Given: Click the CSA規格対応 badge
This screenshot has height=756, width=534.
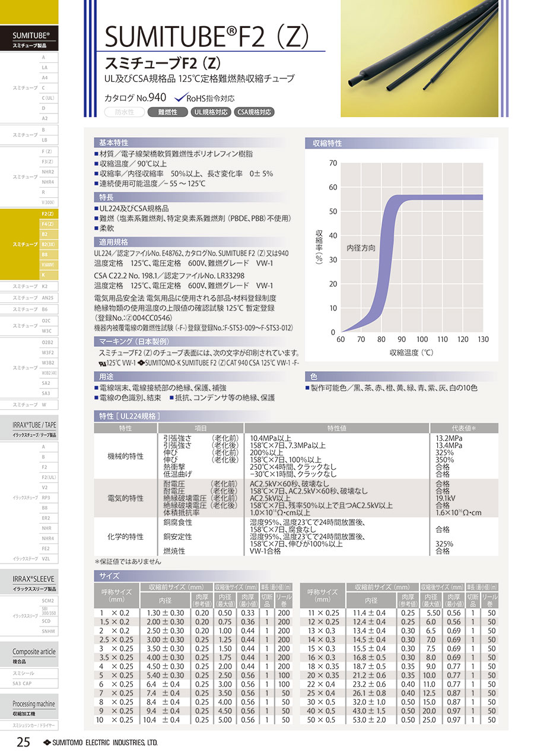Looking at the screenshot, I should [x=254, y=112].
